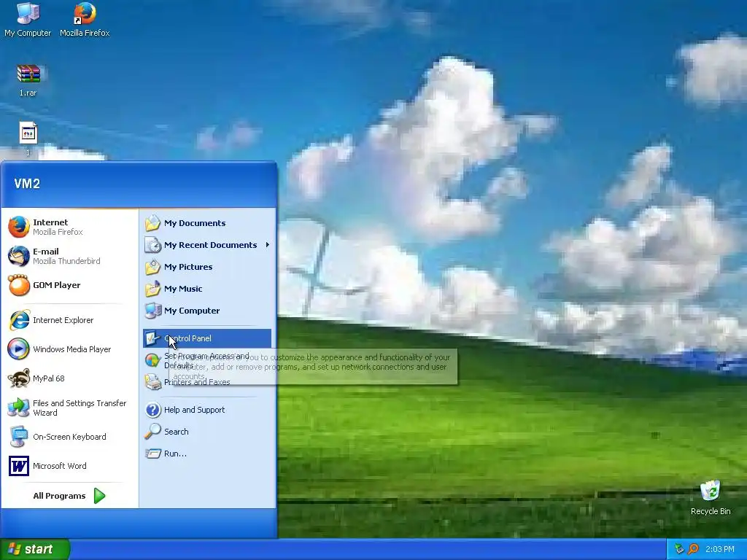Open Printers and Faxes
The width and height of the screenshot is (747, 560).
[207, 382]
